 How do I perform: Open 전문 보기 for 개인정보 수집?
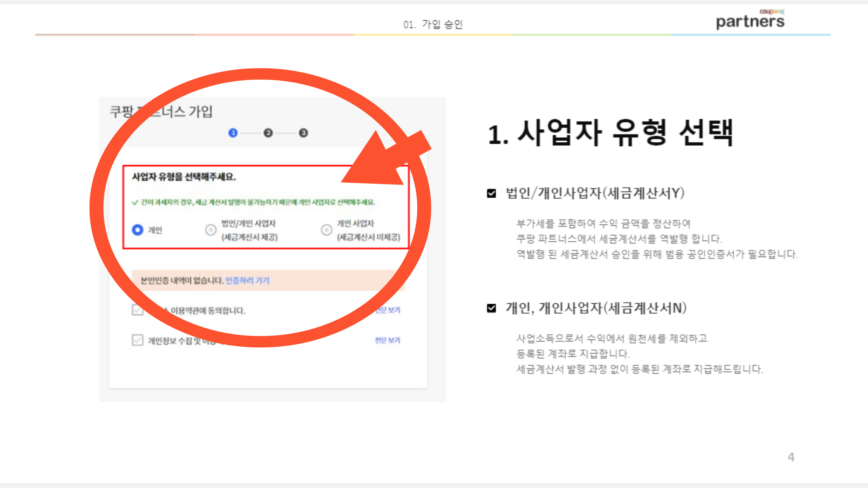point(387,340)
